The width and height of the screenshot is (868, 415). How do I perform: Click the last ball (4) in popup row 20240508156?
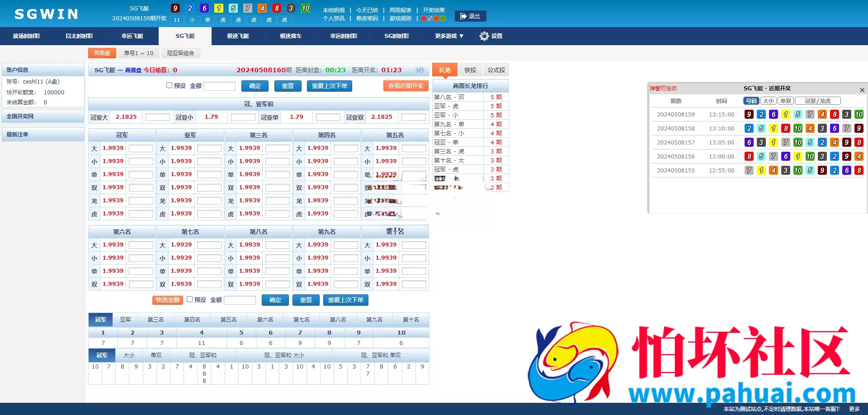tap(859, 156)
